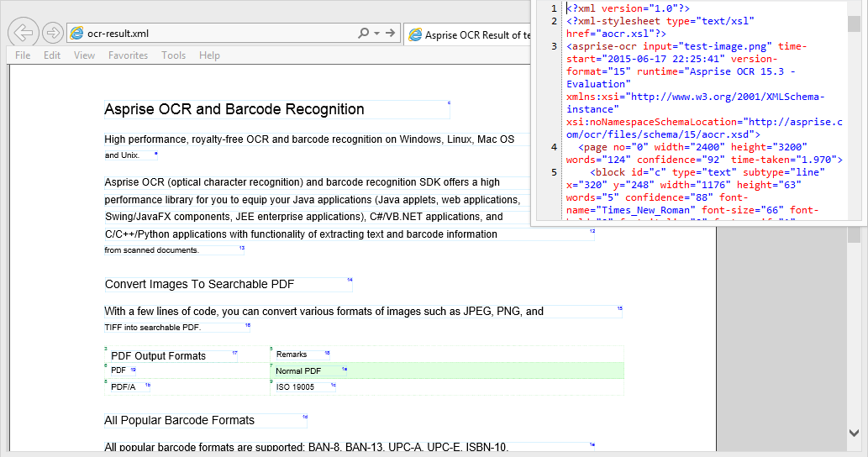Open the Edit menu
The height and width of the screenshot is (457, 868).
tap(52, 55)
